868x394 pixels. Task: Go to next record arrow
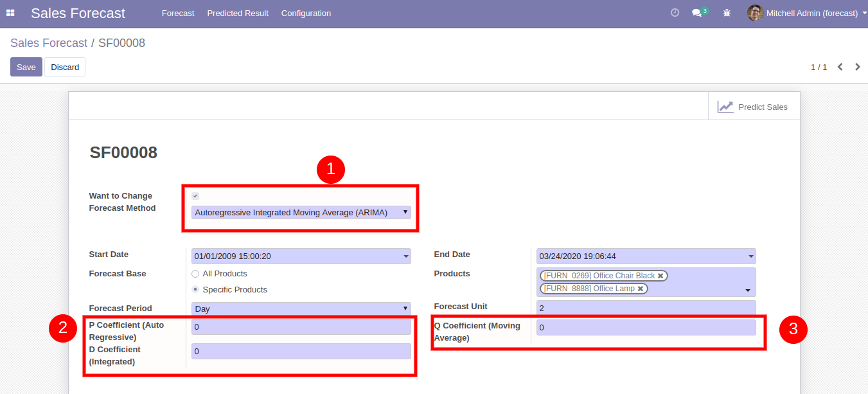857,67
